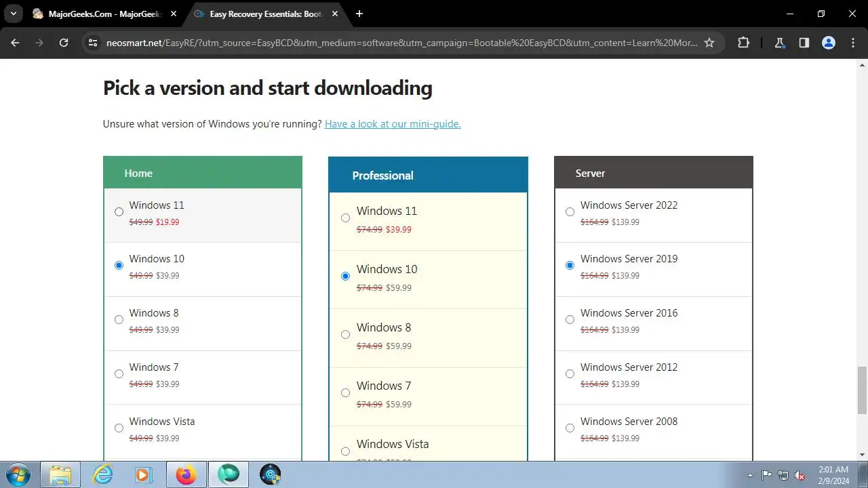Open Chrome three-dot menu
This screenshot has width=868, height=488.
(x=852, y=43)
